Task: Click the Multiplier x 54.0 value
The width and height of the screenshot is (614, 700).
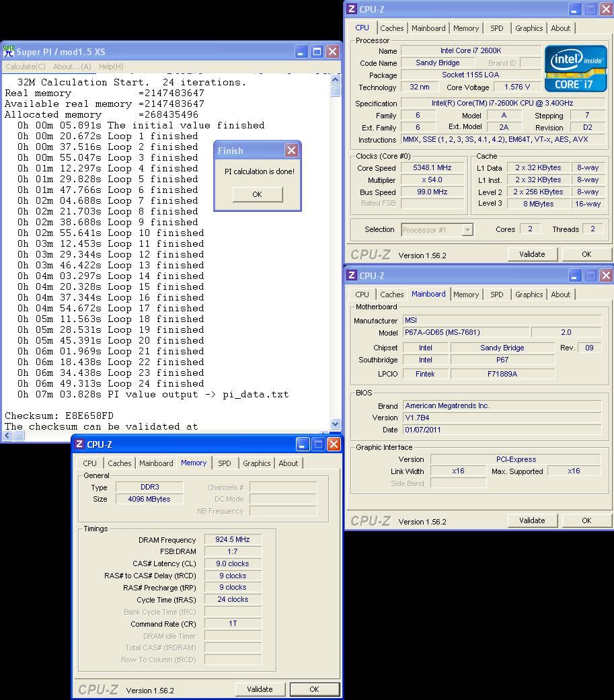Action: pyautogui.click(x=432, y=180)
